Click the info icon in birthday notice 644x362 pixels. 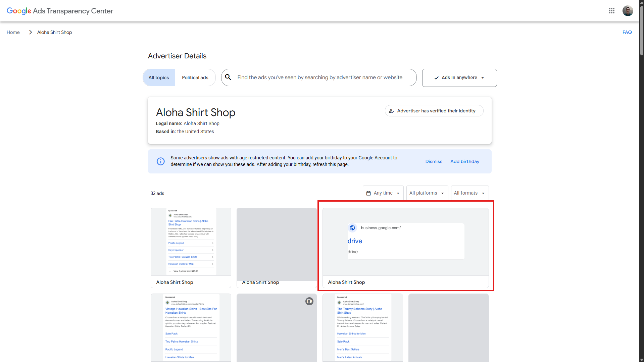(161, 161)
